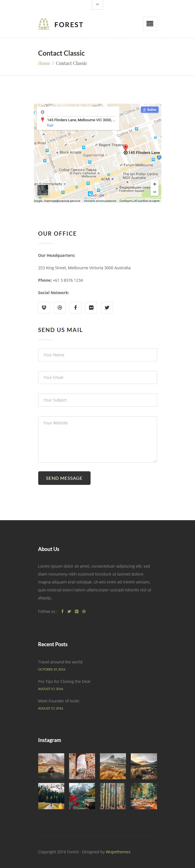Zoom out on the map
The height and width of the screenshot is (868, 195).
(155, 192)
